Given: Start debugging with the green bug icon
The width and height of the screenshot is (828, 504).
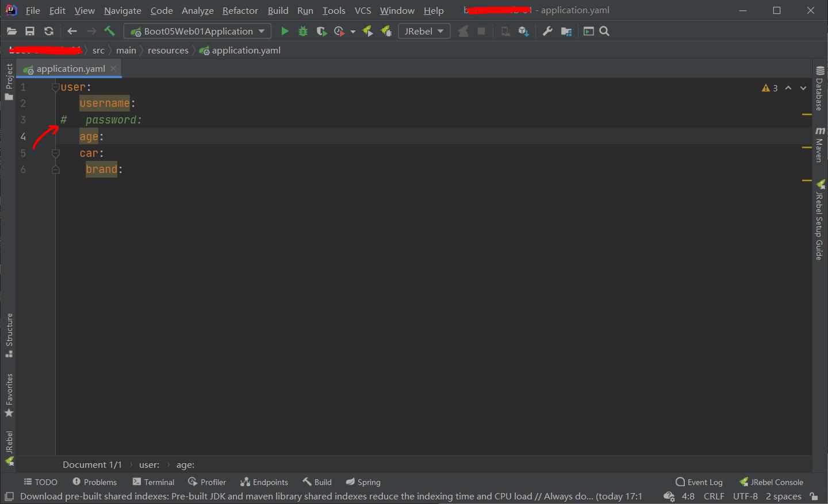Looking at the screenshot, I should (x=303, y=32).
